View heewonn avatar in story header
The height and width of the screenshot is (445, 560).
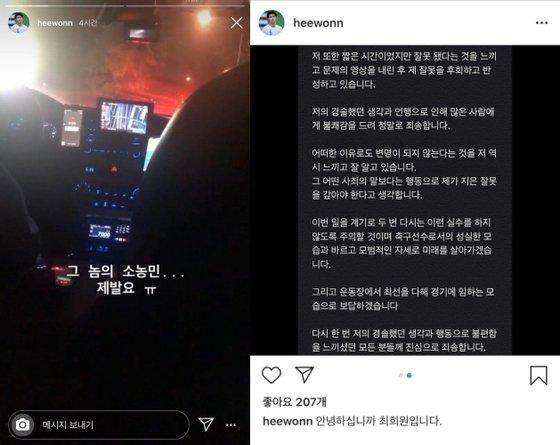tap(18, 22)
